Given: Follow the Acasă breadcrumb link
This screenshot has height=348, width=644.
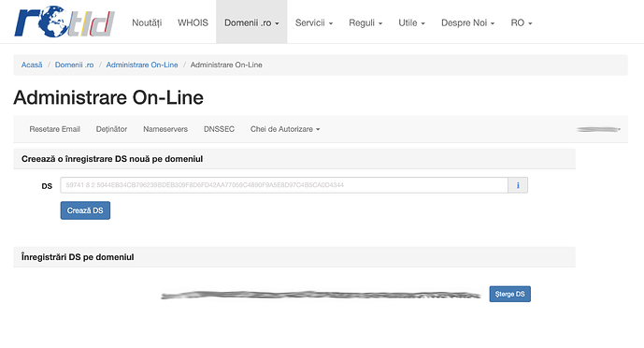Looking at the screenshot, I should (32, 65).
